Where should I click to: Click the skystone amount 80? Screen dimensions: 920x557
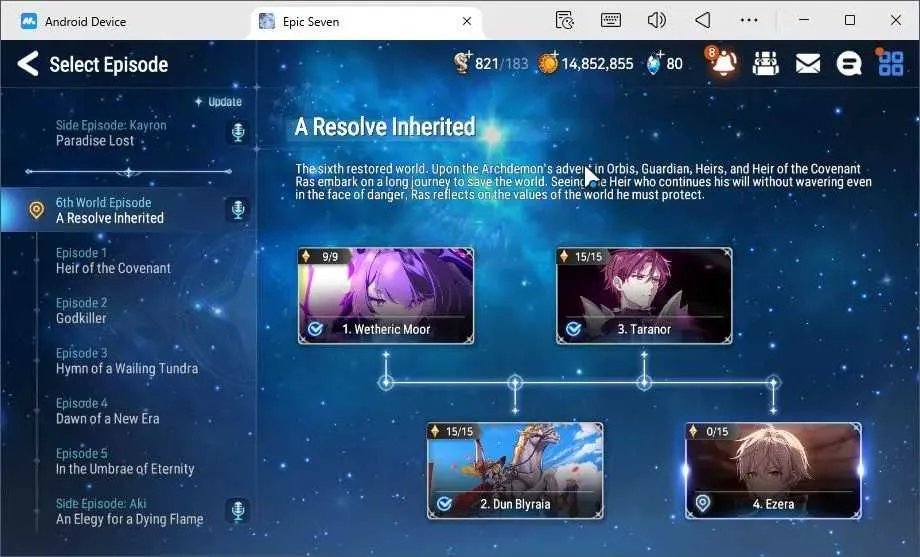pyautogui.click(x=674, y=63)
